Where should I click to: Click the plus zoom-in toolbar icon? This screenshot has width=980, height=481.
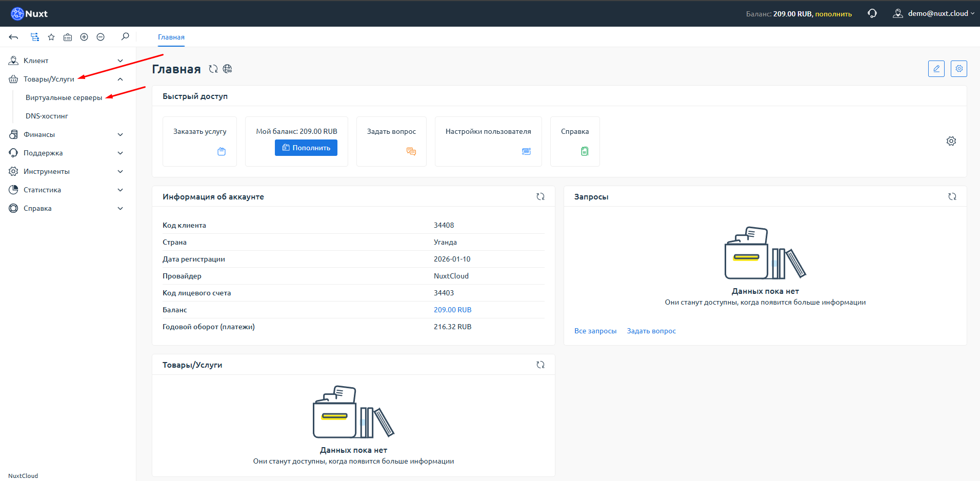tap(84, 36)
